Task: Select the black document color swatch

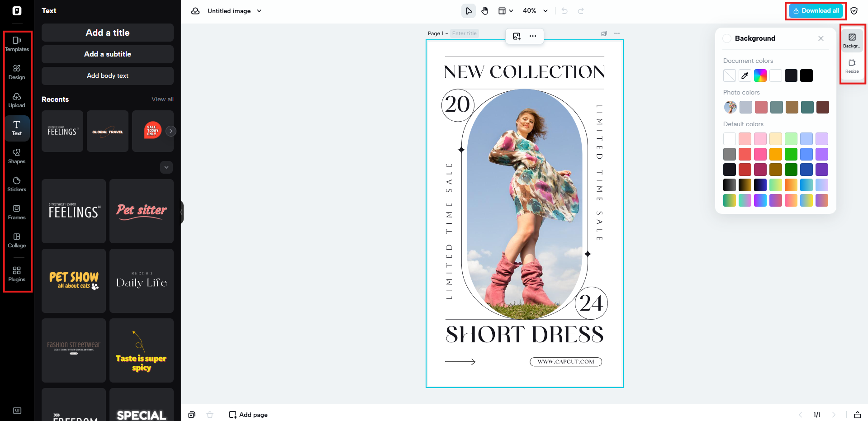Action: (x=806, y=76)
